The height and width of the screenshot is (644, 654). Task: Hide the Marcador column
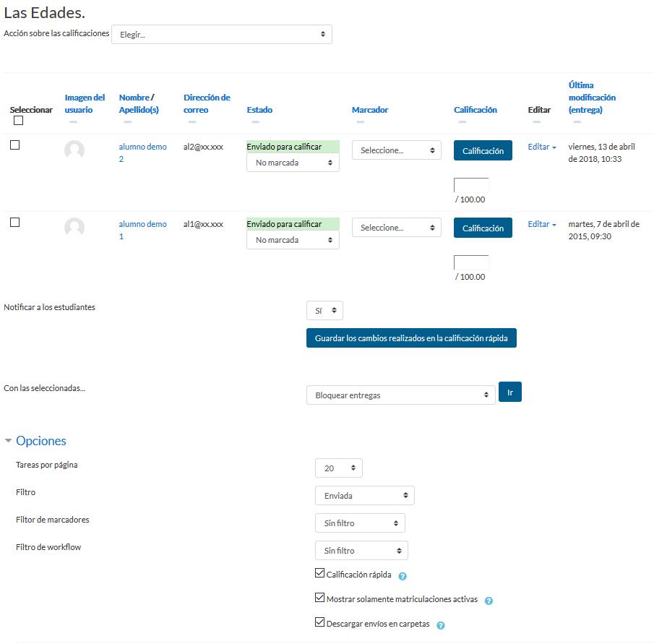point(361,122)
